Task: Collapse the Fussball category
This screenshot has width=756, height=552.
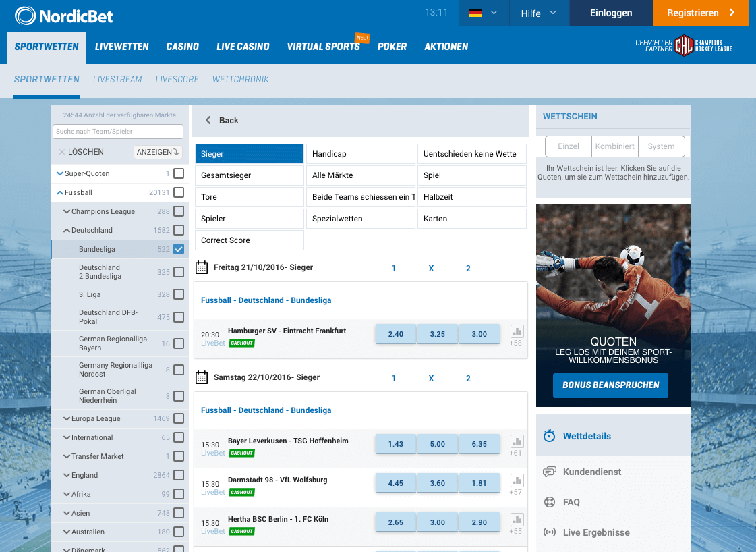Action: 60,192
